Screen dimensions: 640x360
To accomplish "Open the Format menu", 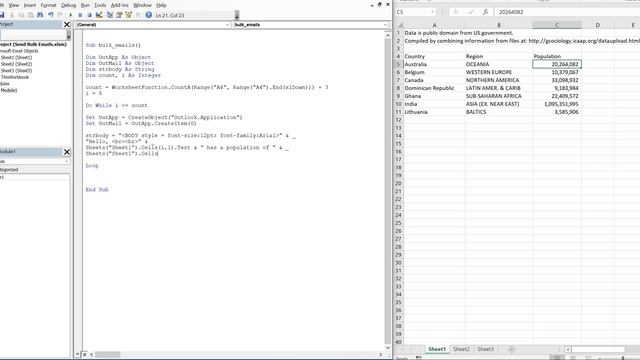I will (x=49, y=5).
